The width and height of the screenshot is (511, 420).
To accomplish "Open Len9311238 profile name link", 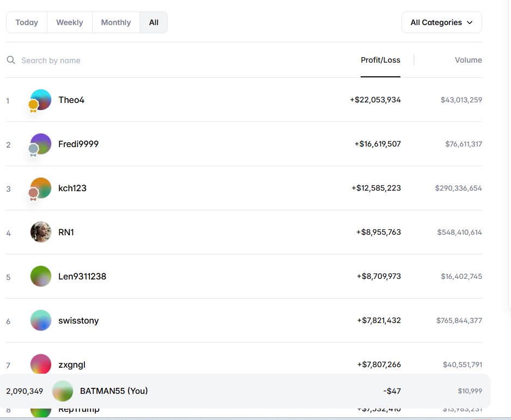I will 82,276.
